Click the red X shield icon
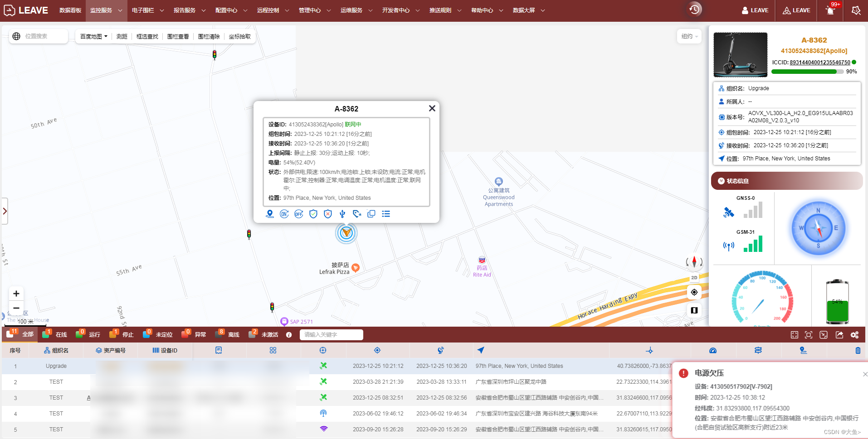Screen dimensions: 868x439 click(x=328, y=214)
